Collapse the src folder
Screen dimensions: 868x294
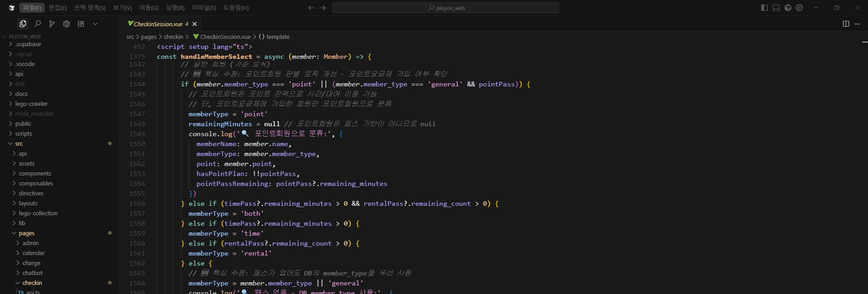59,144
